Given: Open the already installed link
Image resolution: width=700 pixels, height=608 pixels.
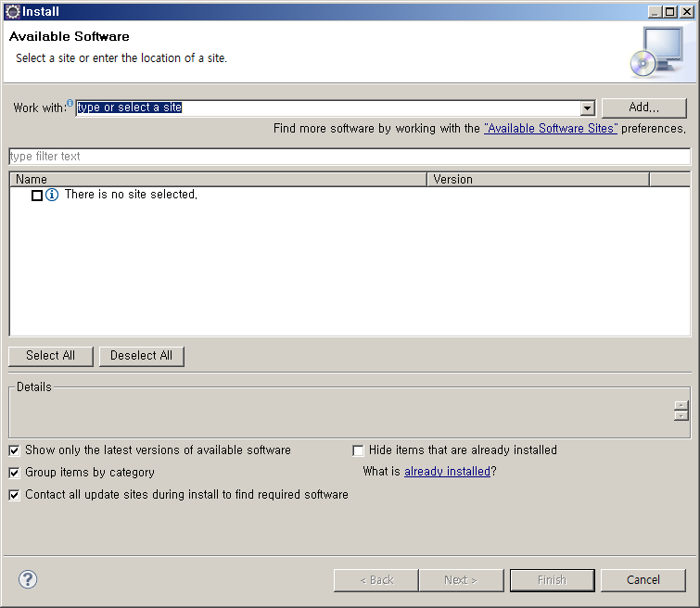Looking at the screenshot, I should pos(447,472).
